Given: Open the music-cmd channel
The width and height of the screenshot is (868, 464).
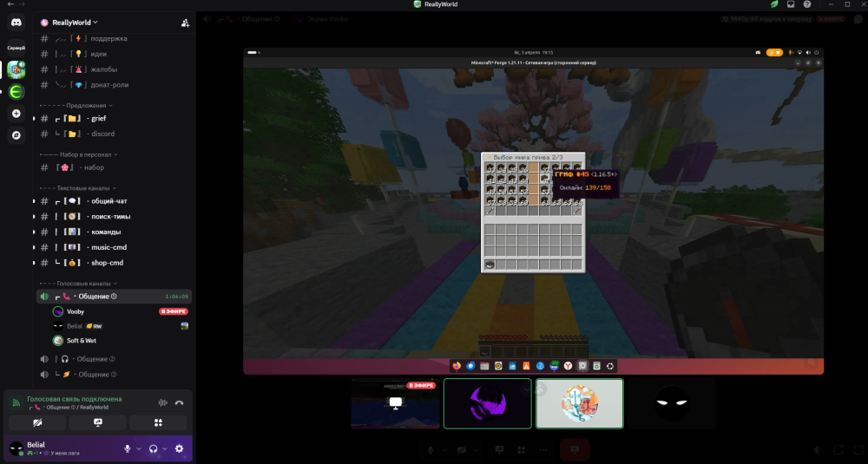Looking at the screenshot, I should click(x=115, y=248).
